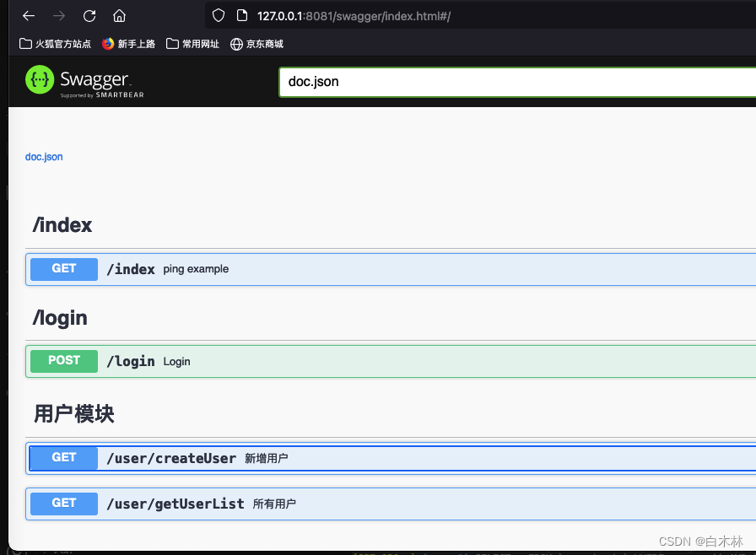
Task: Reload the page via refresh icon
Action: click(x=88, y=15)
